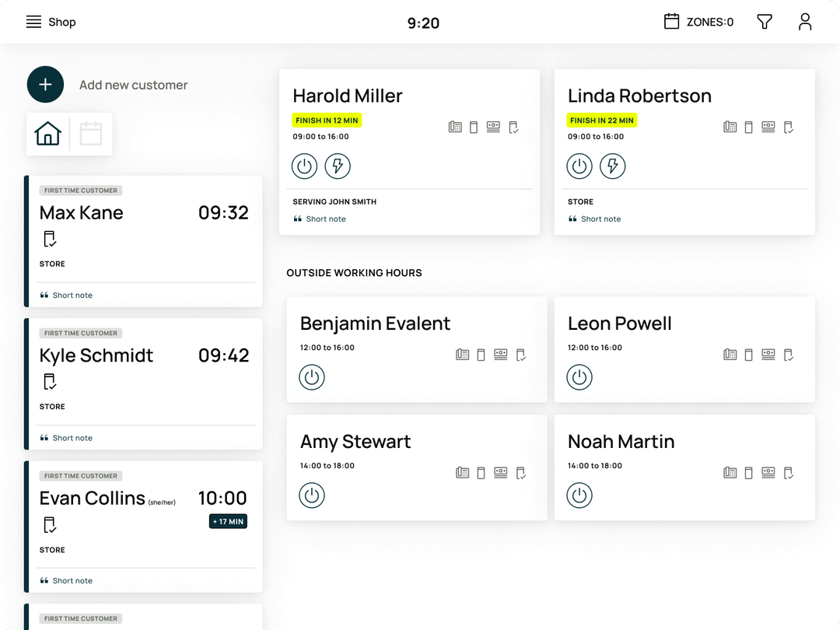Viewport: 840px width, 630px height.
Task: Switch to the home view tab
Action: (48, 134)
